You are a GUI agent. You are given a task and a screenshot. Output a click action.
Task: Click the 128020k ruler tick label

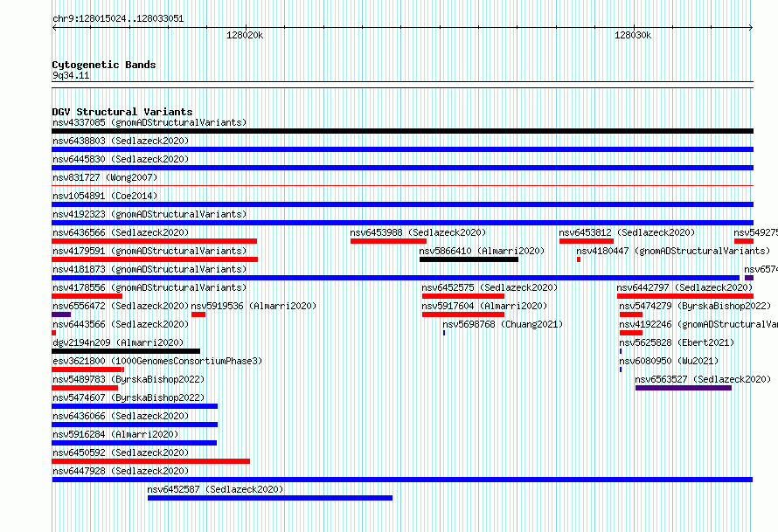(245, 35)
